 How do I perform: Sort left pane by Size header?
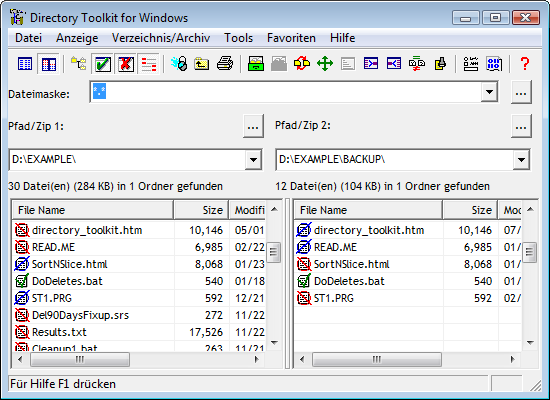pyautogui.click(x=201, y=210)
